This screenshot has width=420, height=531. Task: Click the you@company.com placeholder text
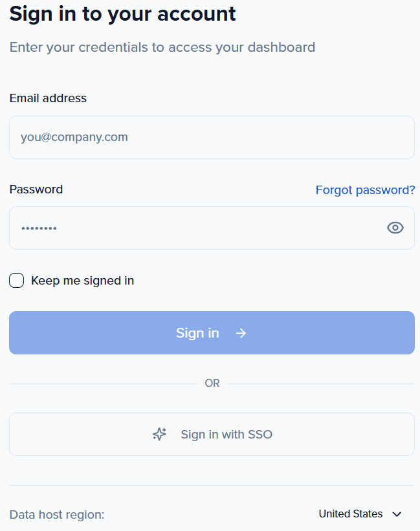pos(74,137)
